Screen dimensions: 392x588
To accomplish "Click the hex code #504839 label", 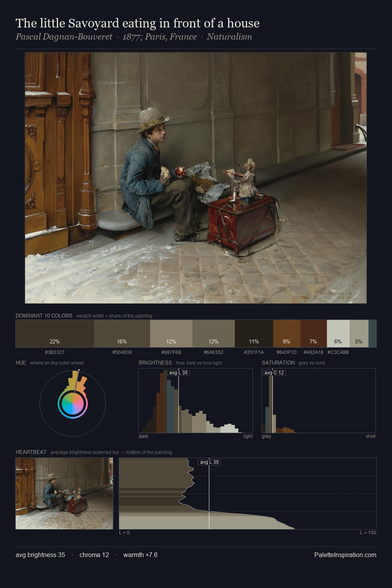I will coord(122,352).
